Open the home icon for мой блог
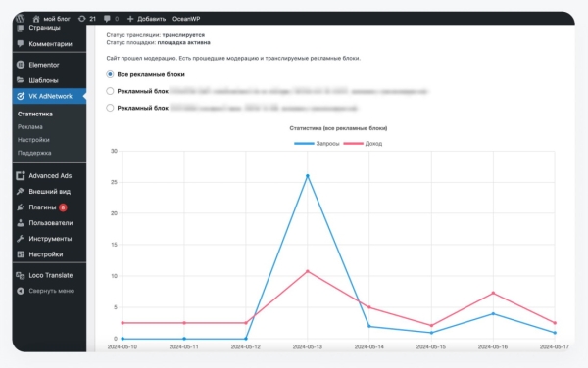 [x=36, y=19]
